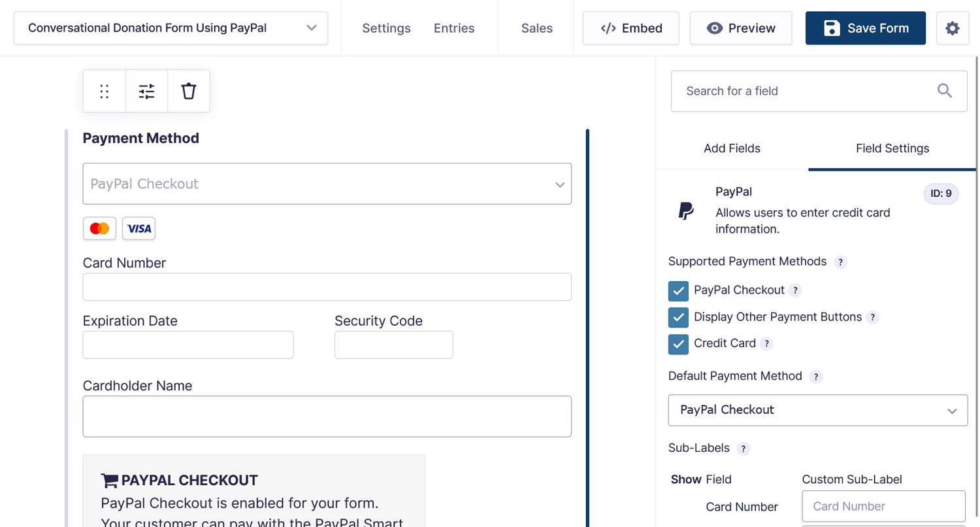Viewport: 980px width, 527px height.
Task: Click the Security Code input
Action: (393, 345)
